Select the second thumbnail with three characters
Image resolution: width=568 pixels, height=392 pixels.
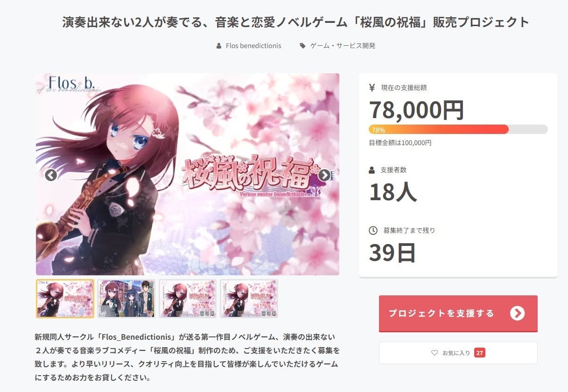[126, 299]
